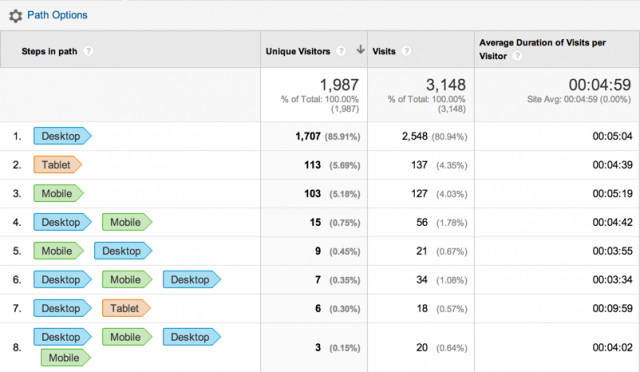Click the last Desktop tag in row 6

pos(191,280)
